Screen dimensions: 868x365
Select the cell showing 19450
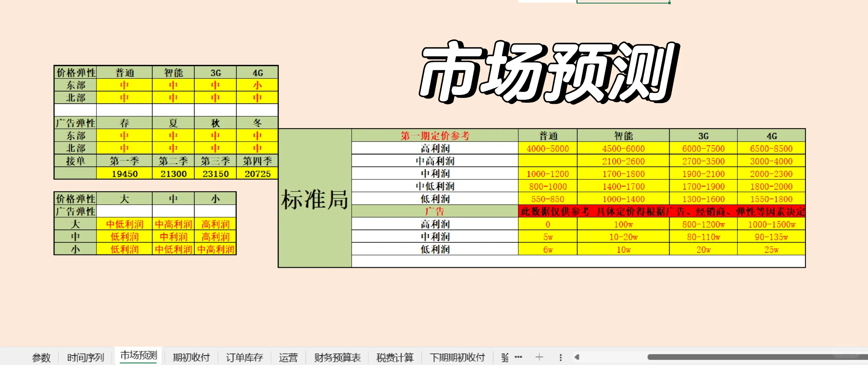[x=125, y=174]
